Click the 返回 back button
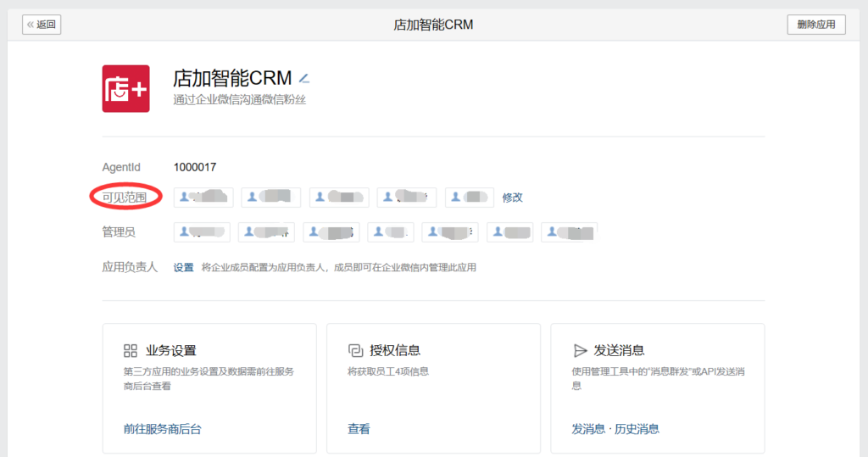The image size is (868, 457). pos(42,25)
